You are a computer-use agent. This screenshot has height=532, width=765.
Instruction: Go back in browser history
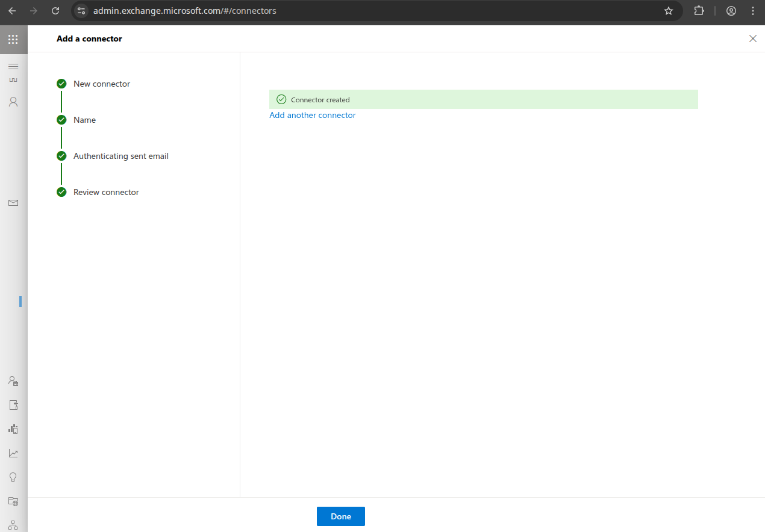12,11
